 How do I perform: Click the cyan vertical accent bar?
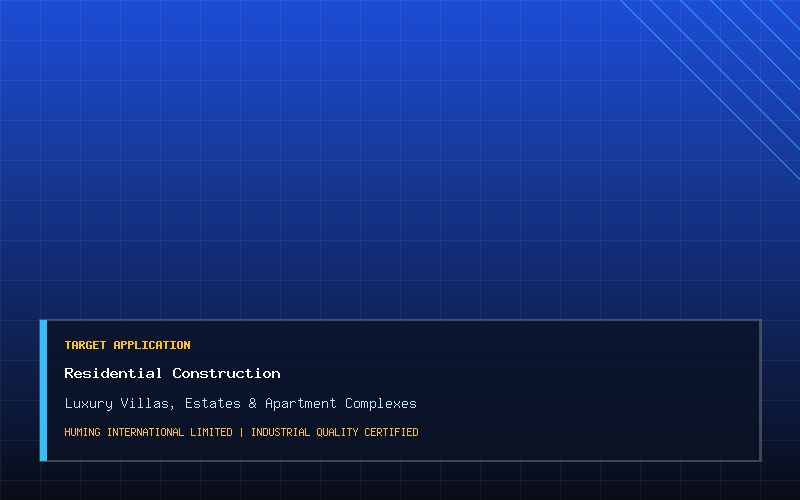pos(43,390)
